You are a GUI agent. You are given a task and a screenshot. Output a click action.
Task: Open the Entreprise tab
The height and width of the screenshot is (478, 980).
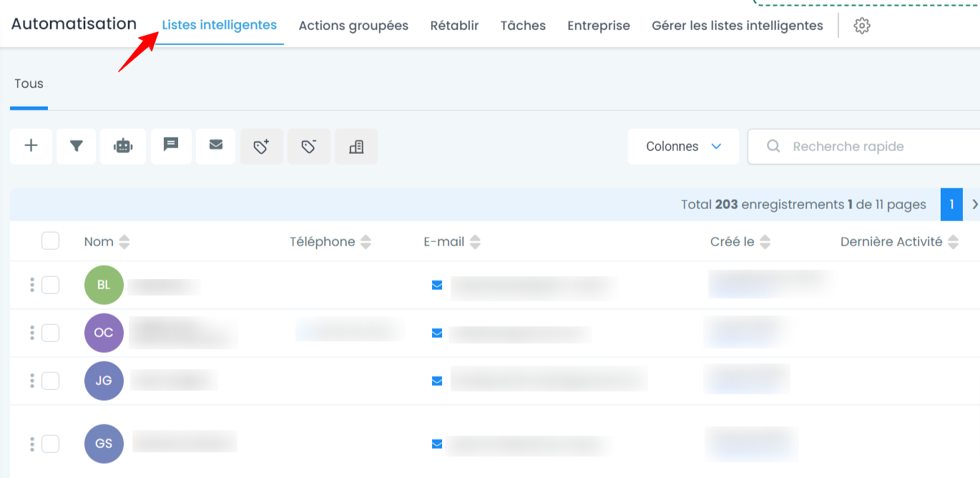(x=599, y=26)
